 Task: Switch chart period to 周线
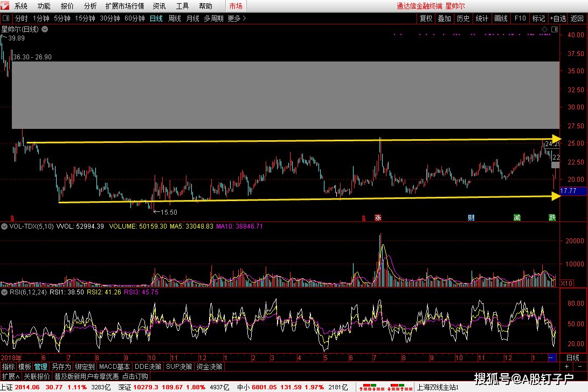pos(175,18)
